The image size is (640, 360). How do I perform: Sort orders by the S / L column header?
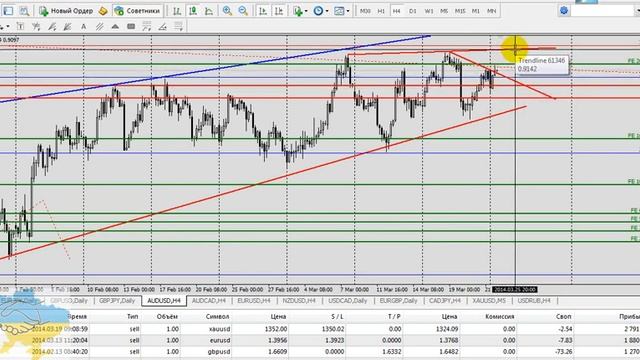point(337,316)
